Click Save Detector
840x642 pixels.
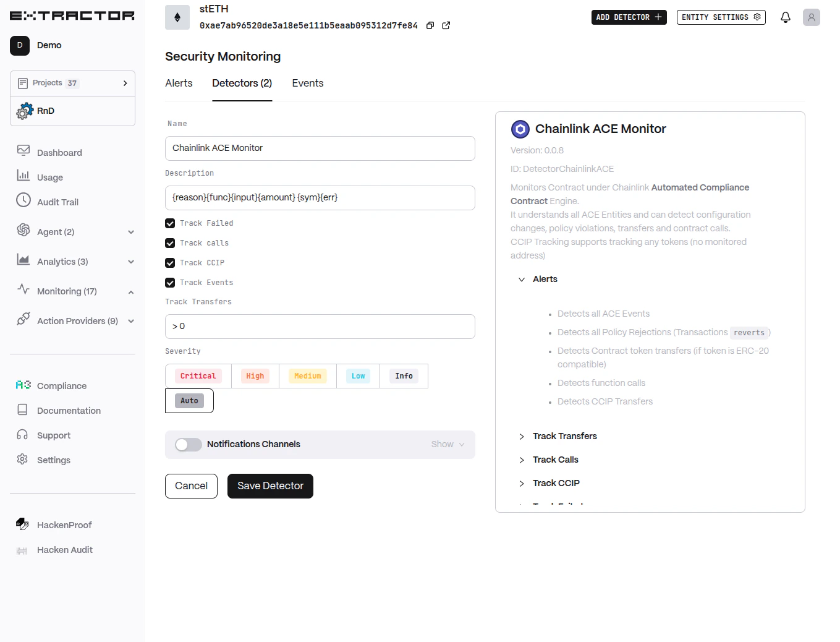pos(270,486)
